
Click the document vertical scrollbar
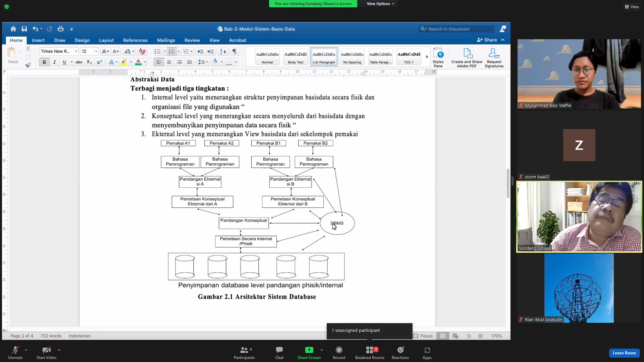[508, 183]
